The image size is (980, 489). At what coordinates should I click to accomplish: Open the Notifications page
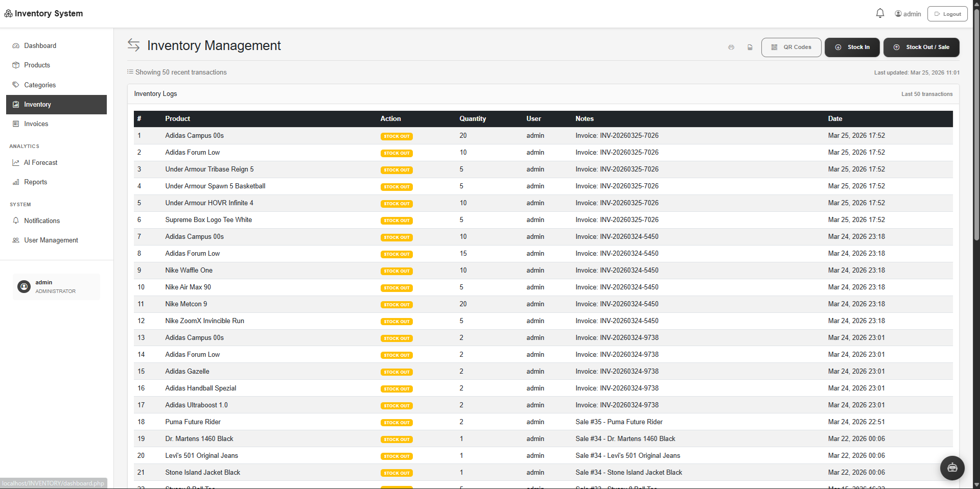41,221
